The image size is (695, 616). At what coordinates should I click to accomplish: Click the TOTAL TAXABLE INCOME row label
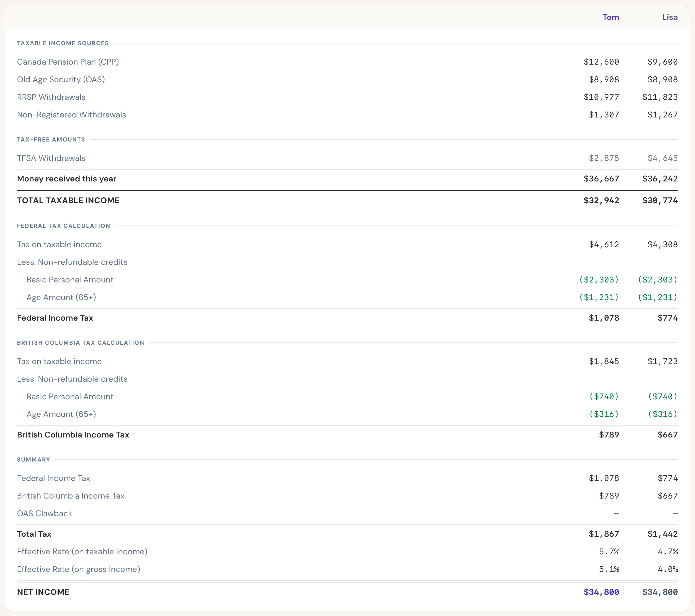click(68, 201)
